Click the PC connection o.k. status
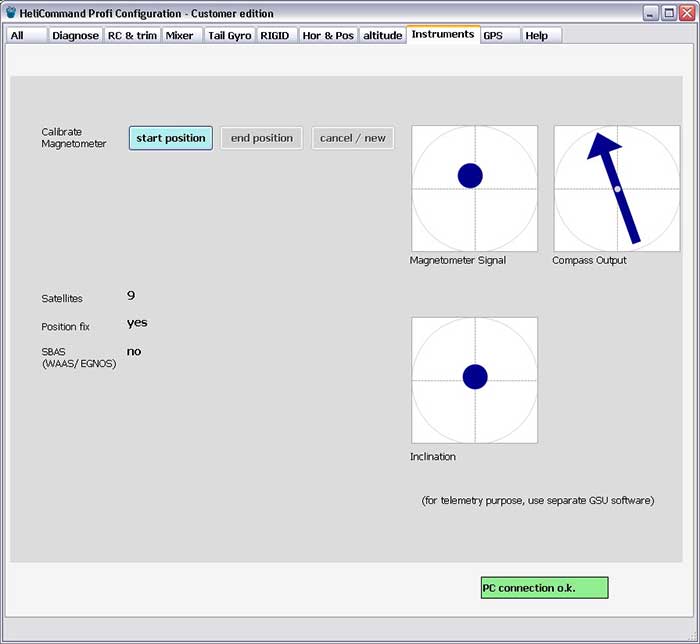 545,588
